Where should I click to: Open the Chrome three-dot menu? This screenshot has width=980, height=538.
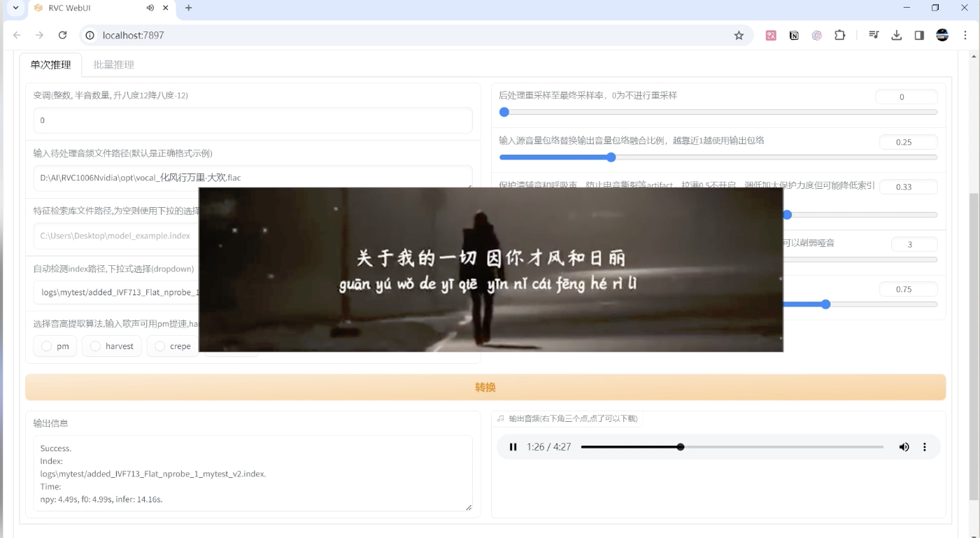[x=965, y=36]
